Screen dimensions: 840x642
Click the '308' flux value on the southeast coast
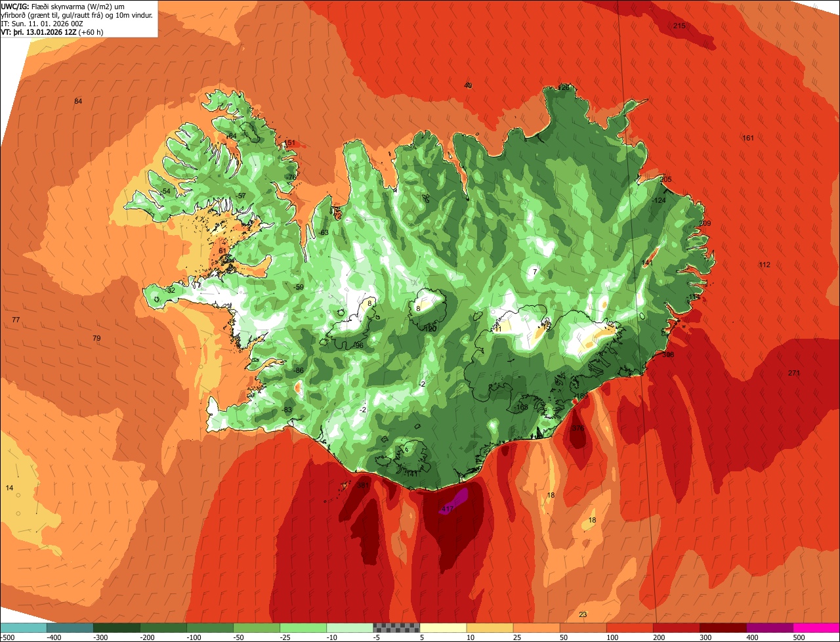coord(668,354)
